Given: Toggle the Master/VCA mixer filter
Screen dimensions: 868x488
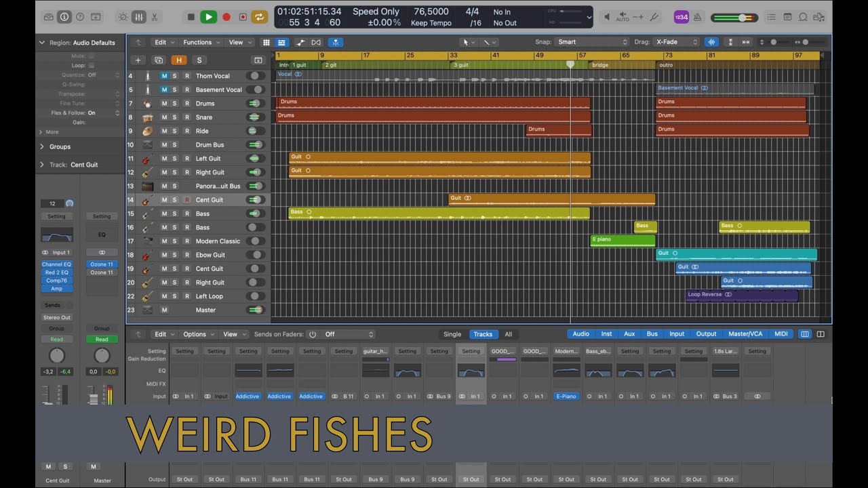Looking at the screenshot, I should click(x=746, y=334).
